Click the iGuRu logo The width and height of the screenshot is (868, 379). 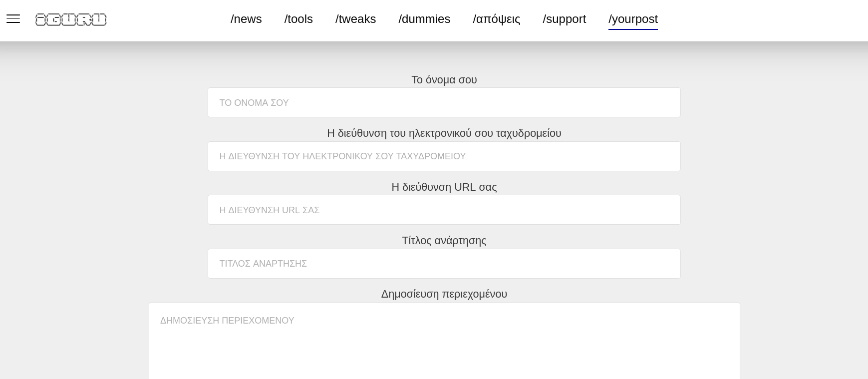[x=71, y=19]
